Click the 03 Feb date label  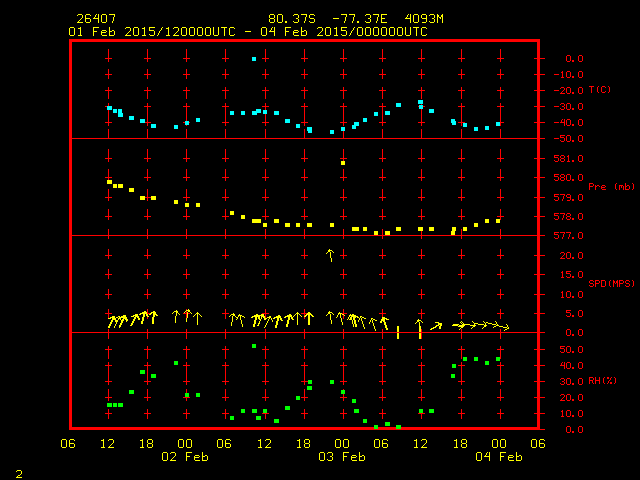point(342,457)
